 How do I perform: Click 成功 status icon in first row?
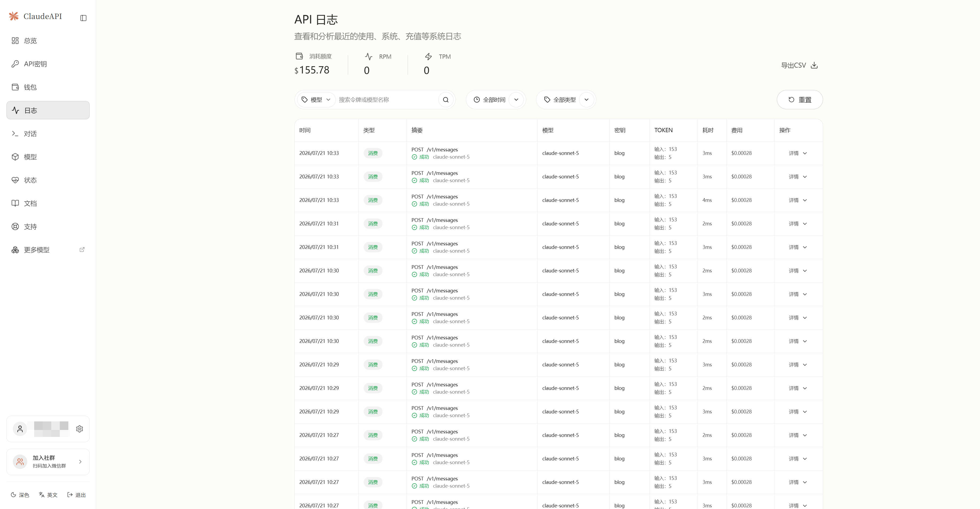pyautogui.click(x=414, y=157)
